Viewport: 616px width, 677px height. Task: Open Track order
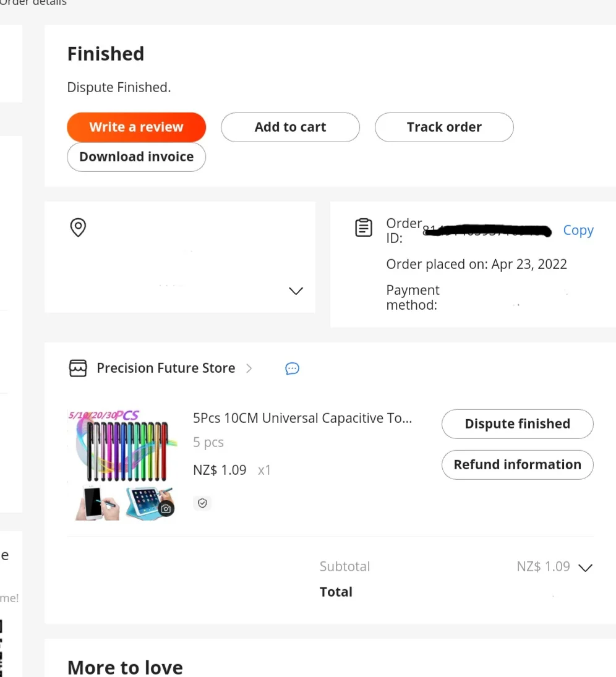(x=444, y=127)
